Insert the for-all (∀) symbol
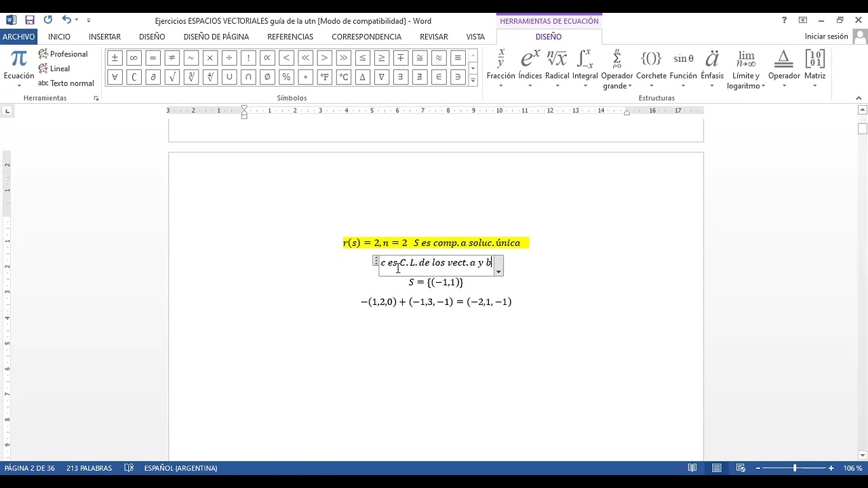This screenshot has height=488, width=868. pos(115,77)
